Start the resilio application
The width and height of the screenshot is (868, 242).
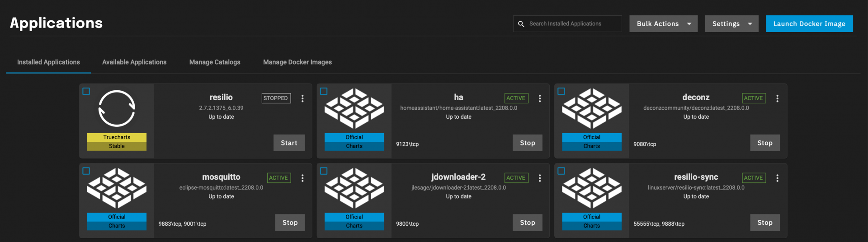[x=289, y=143]
